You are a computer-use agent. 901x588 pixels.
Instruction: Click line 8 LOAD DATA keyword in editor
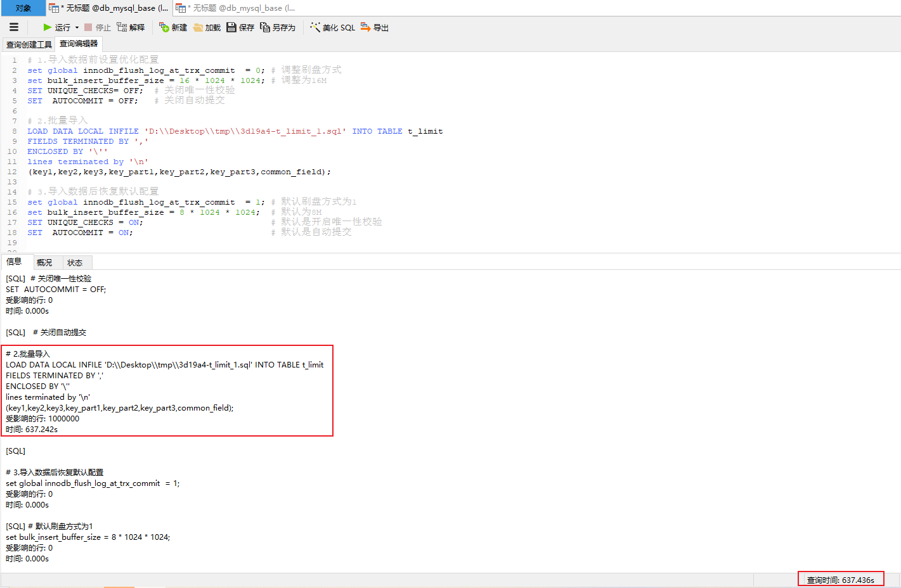(x=50, y=131)
